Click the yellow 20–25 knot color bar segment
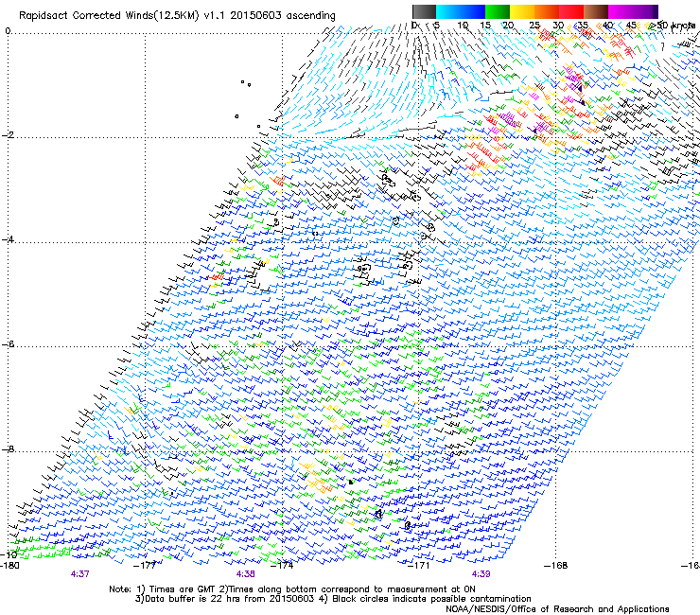The width and height of the screenshot is (700, 615). click(x=522, y=11)
